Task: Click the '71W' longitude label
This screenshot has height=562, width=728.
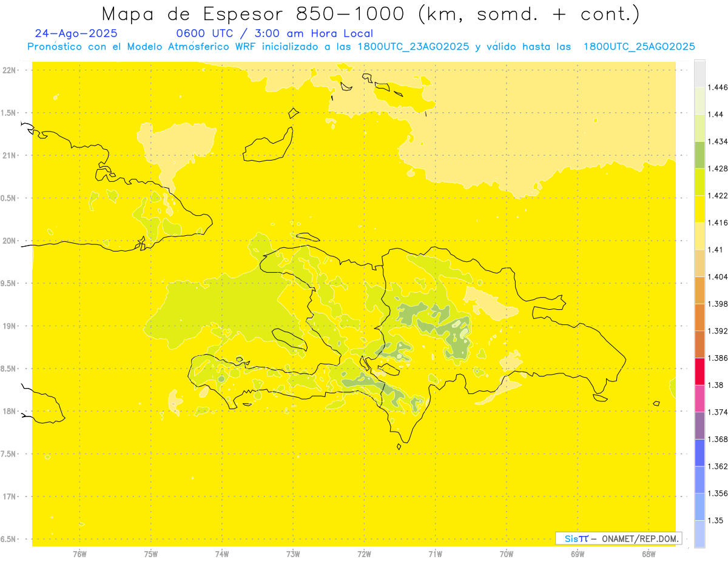Action: tap(436, 554)
